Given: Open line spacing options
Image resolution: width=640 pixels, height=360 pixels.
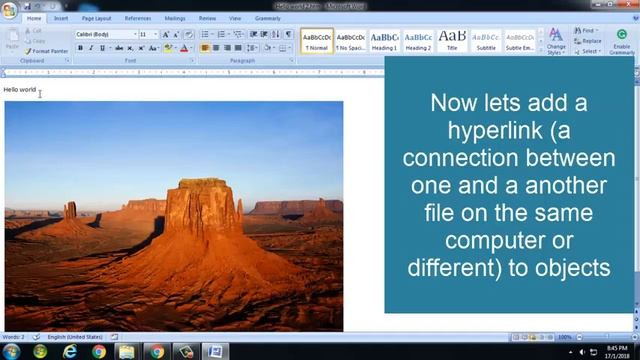Looking at the screenshot, I should pos(251,48).
